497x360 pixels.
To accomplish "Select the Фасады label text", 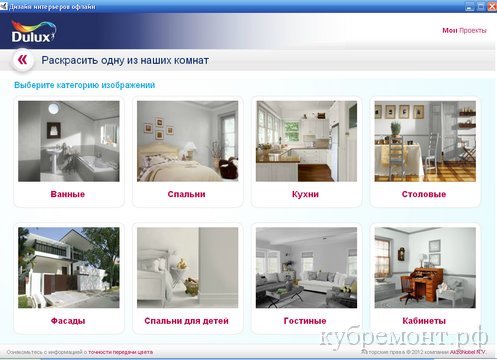I will point(68,321).
